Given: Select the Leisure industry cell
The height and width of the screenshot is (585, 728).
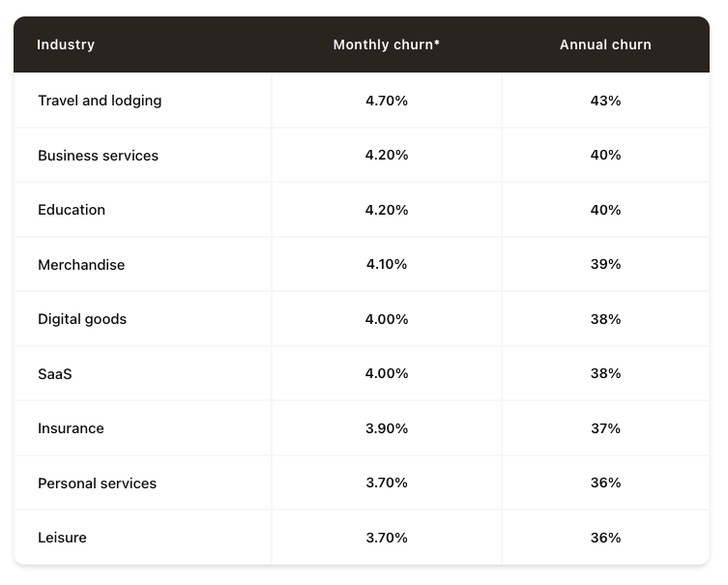Looking at the screenshot, I should click(62, 538).
